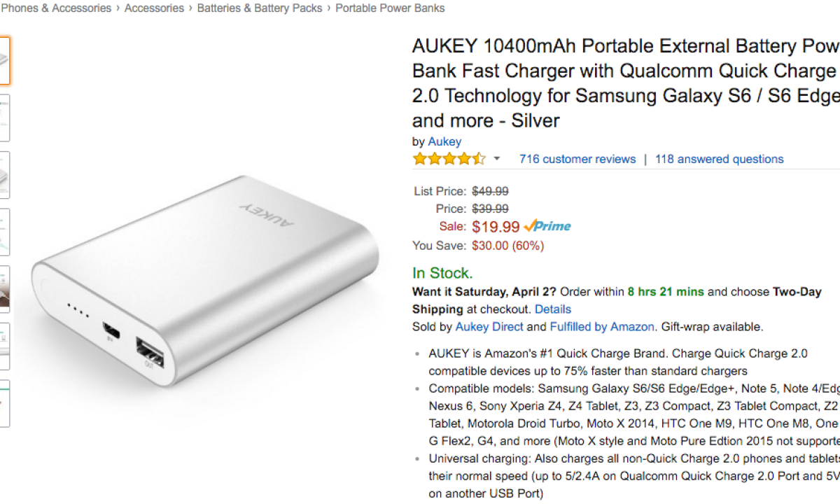Expand the rating breakdown dropdown arrow

point(497,159)
